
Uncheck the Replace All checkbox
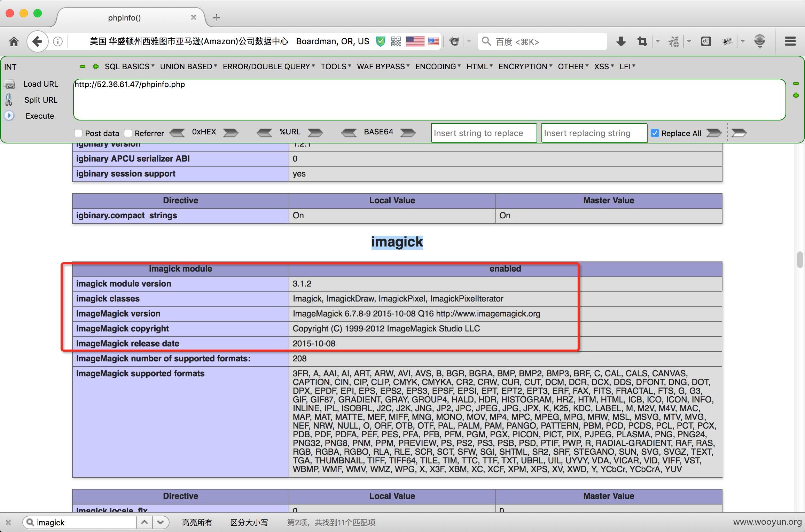coord(655,133)
